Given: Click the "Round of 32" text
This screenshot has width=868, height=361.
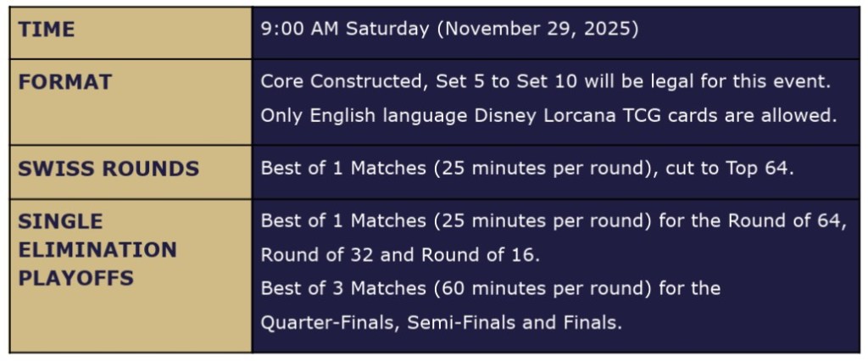Looking at the screenshot, I should tap(314, 255).
